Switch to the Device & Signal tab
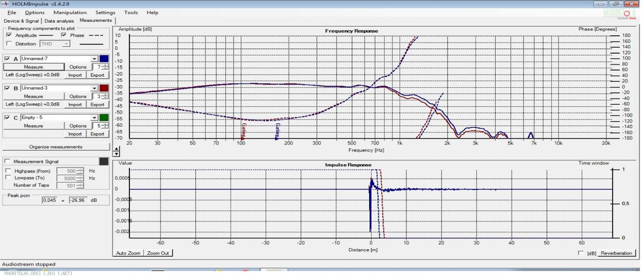The image size is (644, 277). [x=21, y=21]
